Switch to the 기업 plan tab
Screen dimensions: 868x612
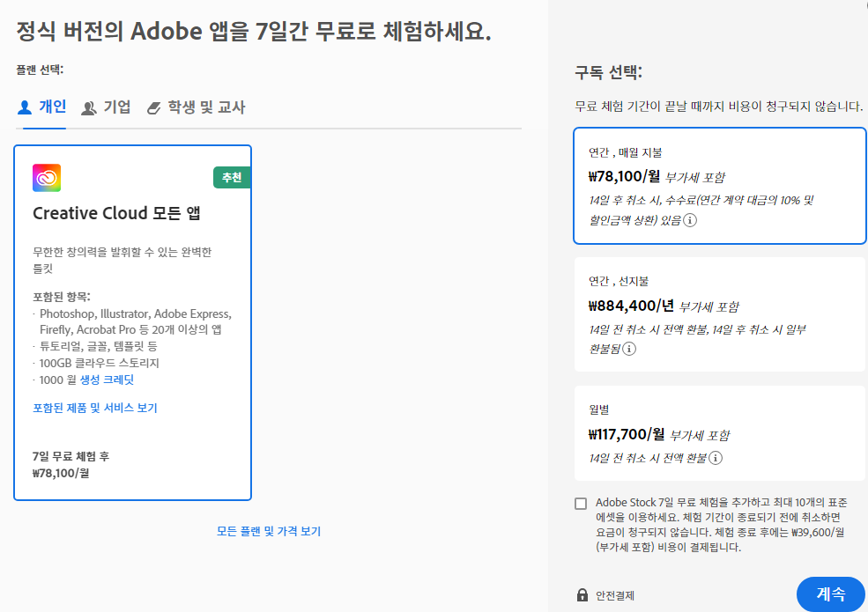coord(106,107)
